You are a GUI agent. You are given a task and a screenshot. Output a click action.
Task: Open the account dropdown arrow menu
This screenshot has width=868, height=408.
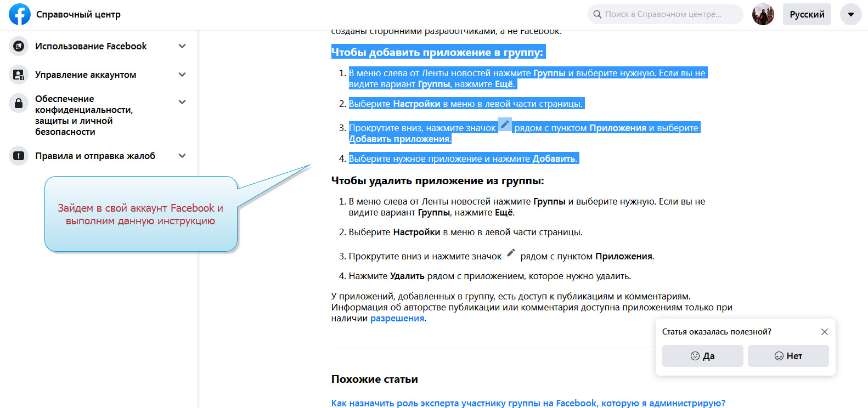[x=850, y=14]
